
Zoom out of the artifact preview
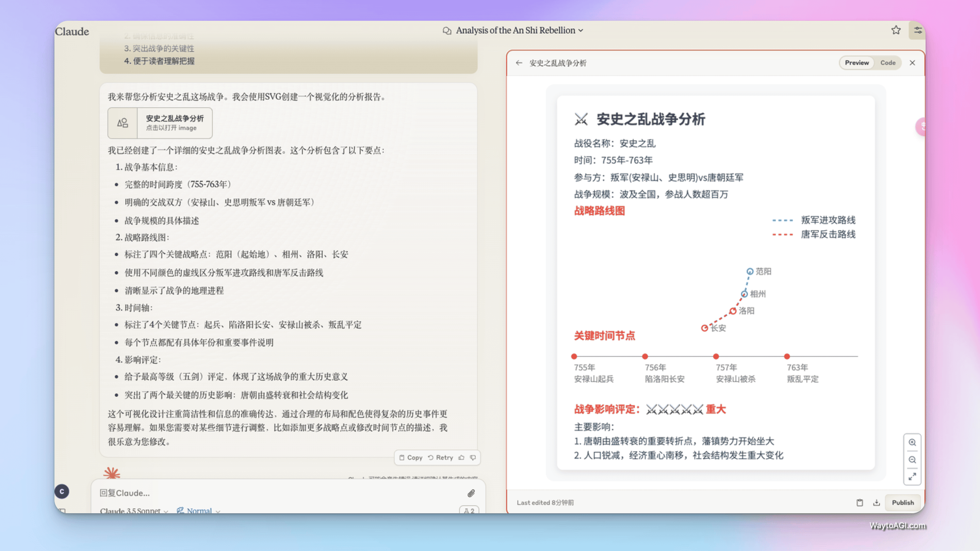912,460
